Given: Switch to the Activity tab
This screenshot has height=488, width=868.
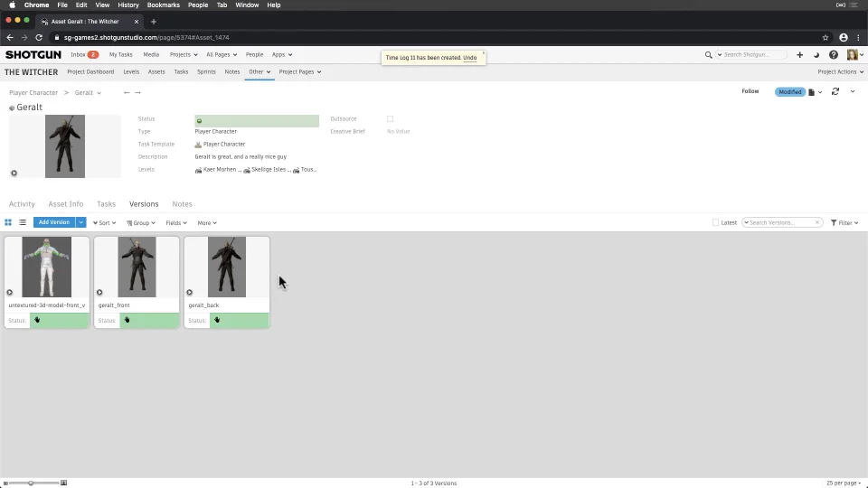Looking at the screenshot, I should point(22,204).
